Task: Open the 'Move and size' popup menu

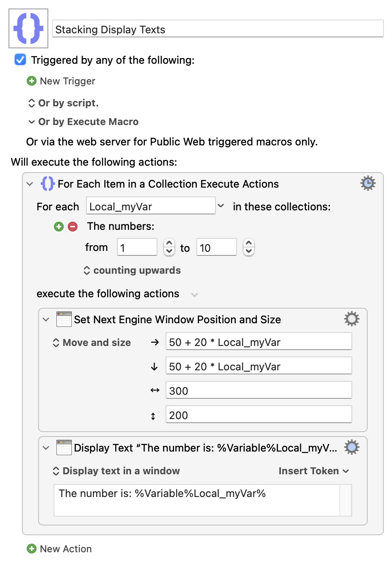Action: [92, 343]
